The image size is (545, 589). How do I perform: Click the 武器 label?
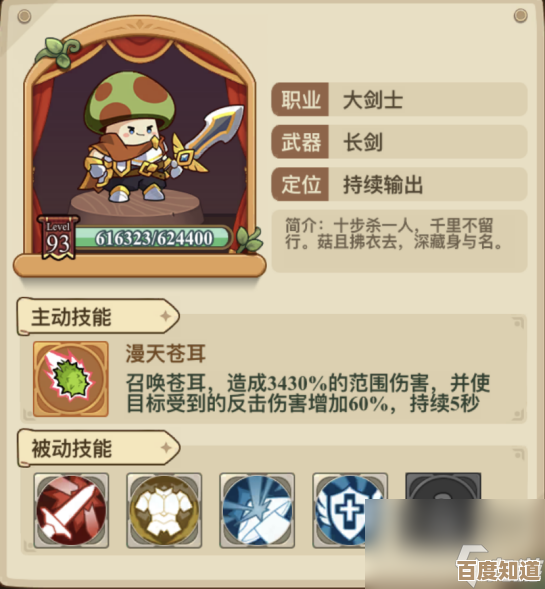[x=300, y=142]
